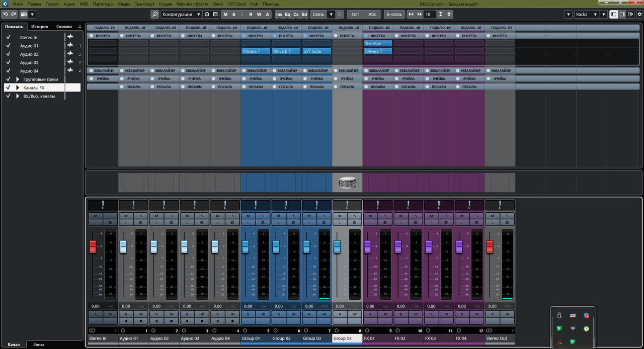Image resolution: width=644 pixels, height=349 pixels.
Task: Switch to the История tab
Action: point(39,26)
